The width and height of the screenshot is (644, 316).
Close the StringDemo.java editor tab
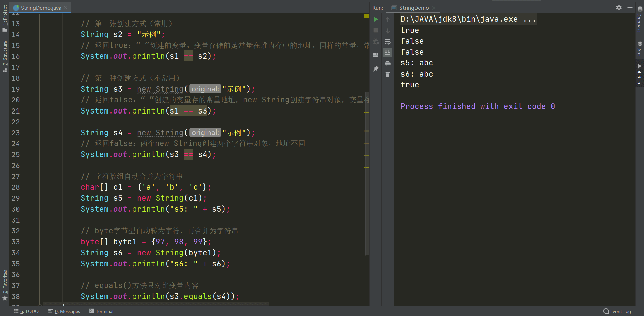(66, 8)
